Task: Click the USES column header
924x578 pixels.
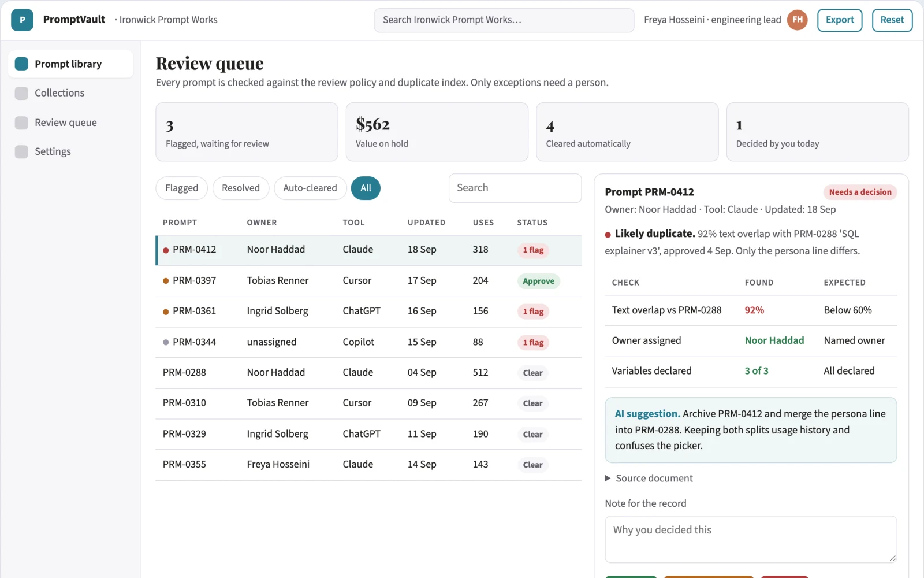Action: (483, 223)
